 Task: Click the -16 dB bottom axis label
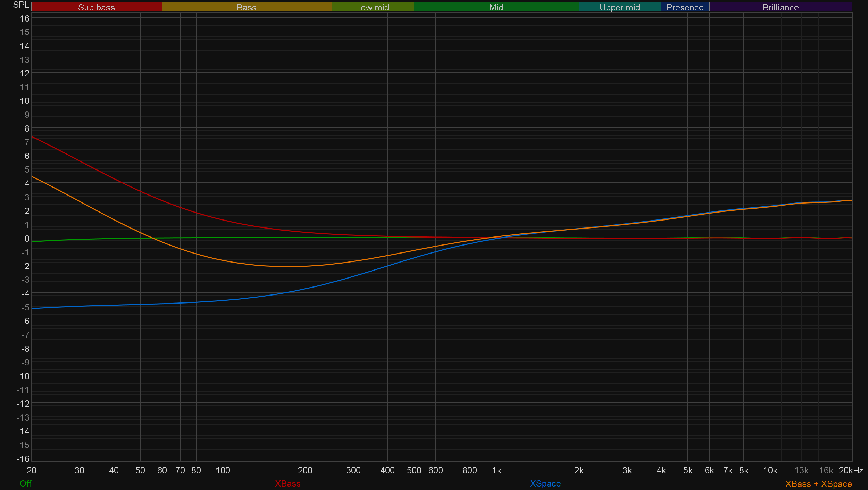click(23, 459)
